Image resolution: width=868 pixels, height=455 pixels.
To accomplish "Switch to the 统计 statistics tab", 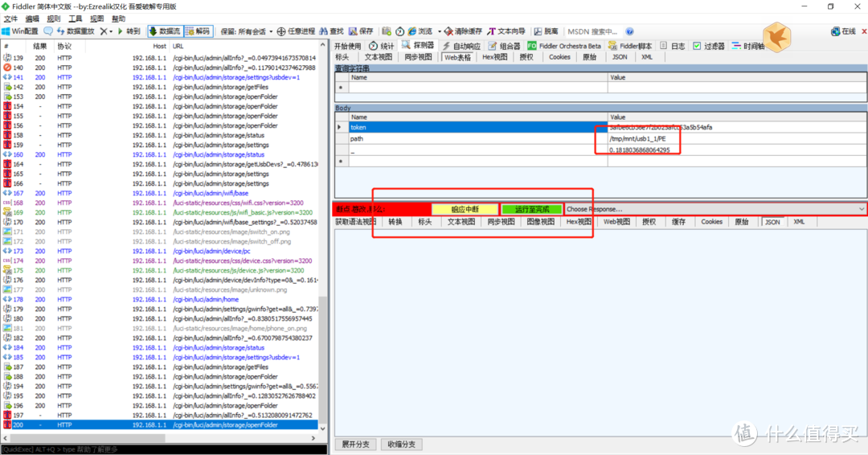I will [382, 46].
